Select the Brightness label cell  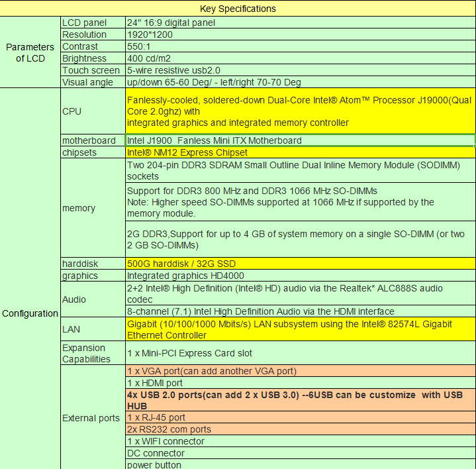coord(93,58)
